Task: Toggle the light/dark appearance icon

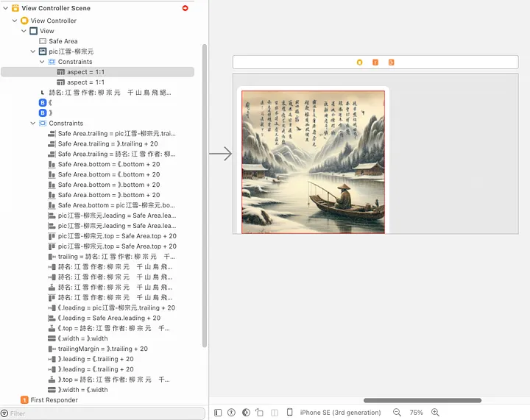Action: tap(246, 413)
